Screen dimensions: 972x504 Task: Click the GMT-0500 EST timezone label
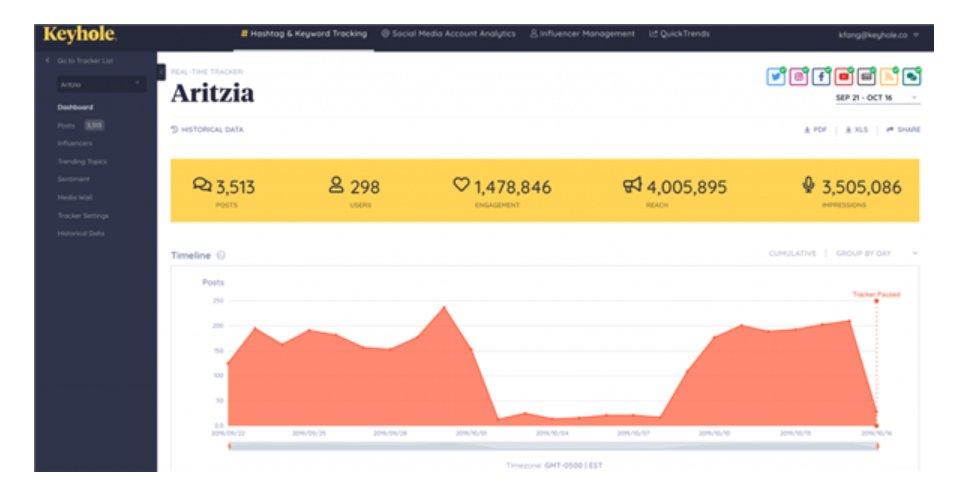pyautogui.click(x=573, y=466)
